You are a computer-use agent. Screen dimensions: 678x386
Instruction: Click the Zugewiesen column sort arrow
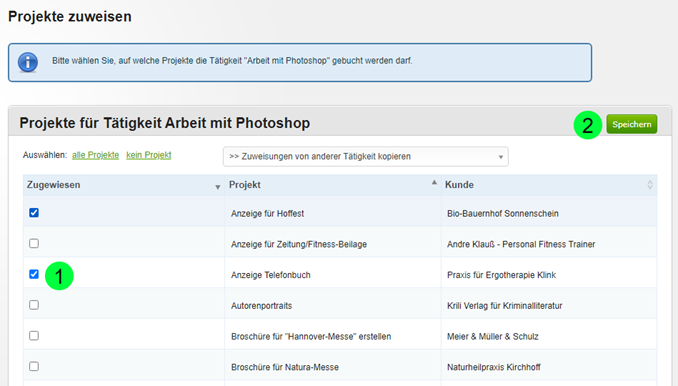coord(217,187)
